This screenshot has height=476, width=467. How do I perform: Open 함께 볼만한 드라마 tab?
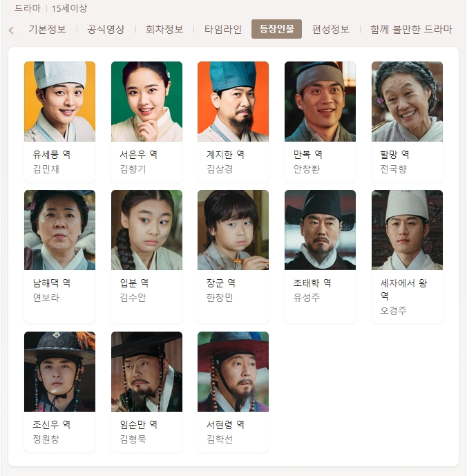coord(411,29)
